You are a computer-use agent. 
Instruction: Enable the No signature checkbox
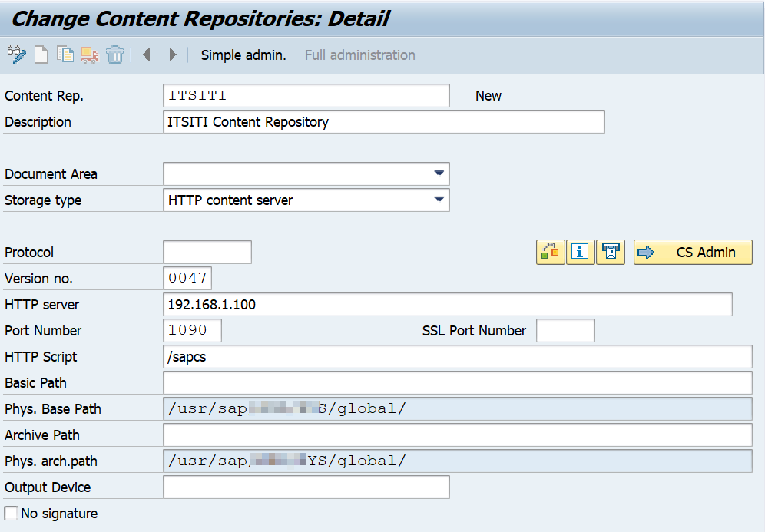pyautogui.click(x=12, y=513)
